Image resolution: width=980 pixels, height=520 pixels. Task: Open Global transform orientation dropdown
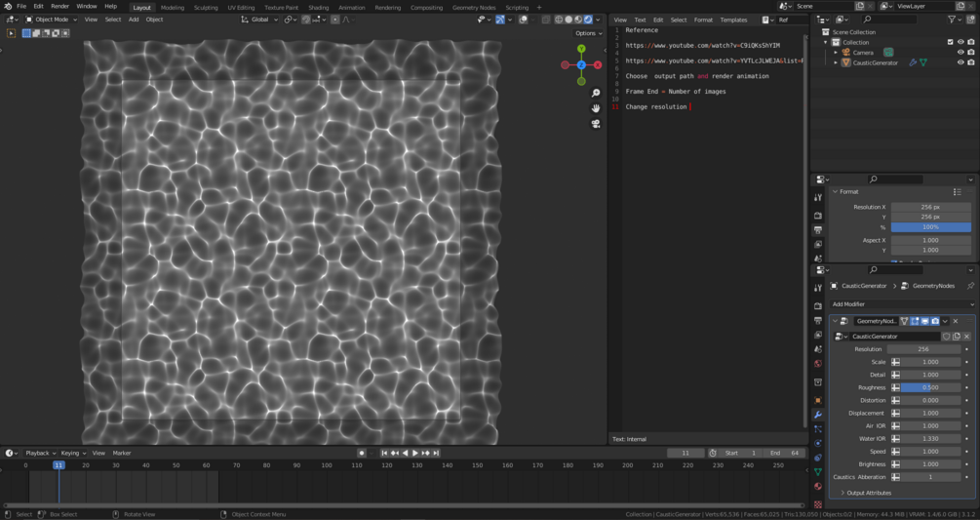tap(259, 20)
